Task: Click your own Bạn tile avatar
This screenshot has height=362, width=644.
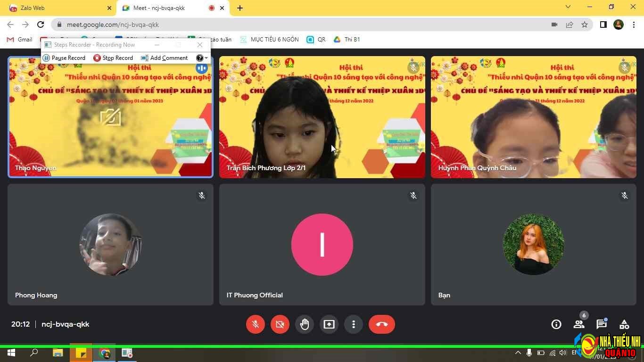Action: [x=534, y=244]
